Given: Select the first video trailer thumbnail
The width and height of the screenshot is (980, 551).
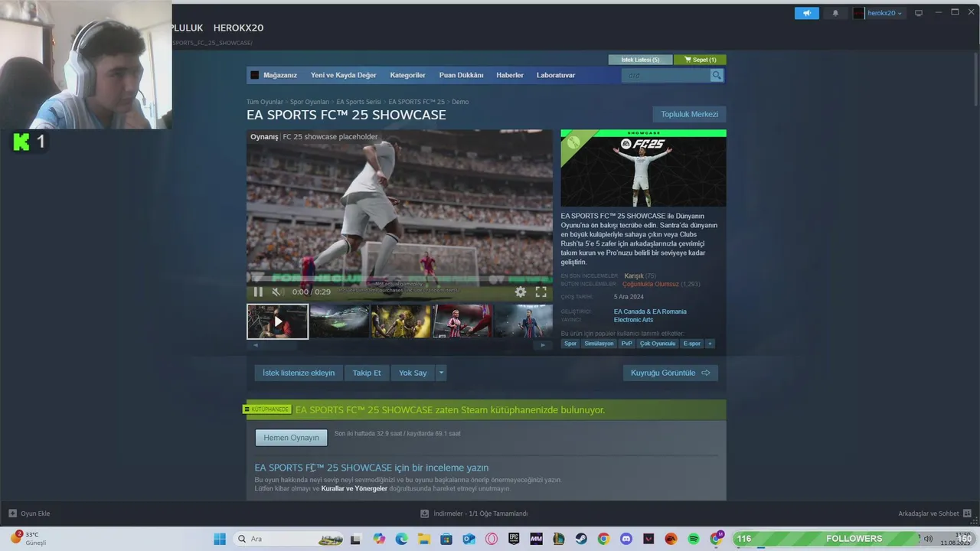Looking at the screenshot, I should 277,321.
